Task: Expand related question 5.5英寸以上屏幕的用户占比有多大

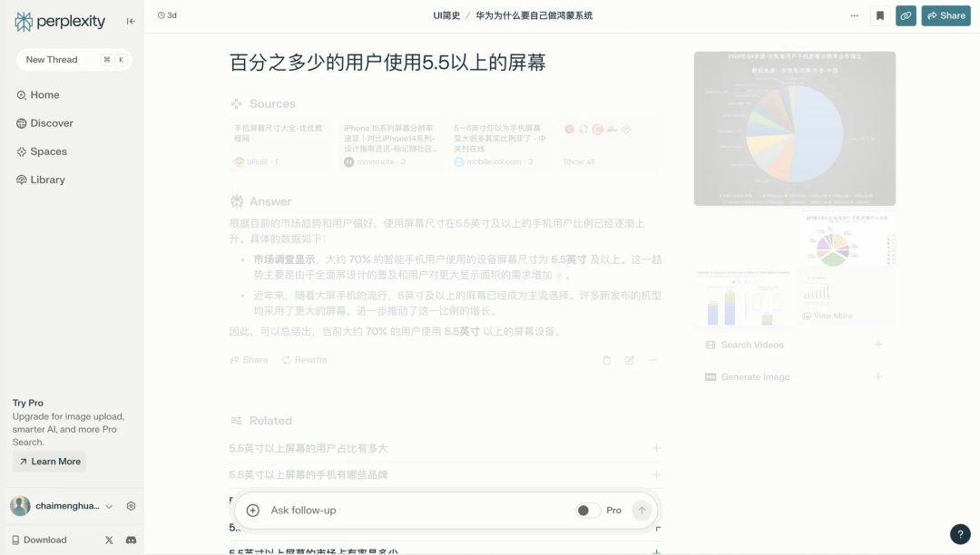Action: [x=446, y=448]
